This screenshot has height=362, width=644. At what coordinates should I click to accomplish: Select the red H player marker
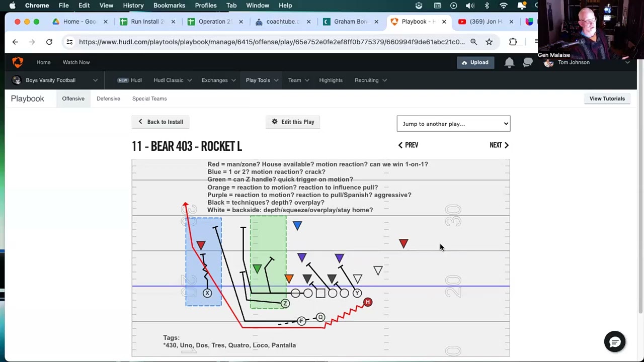click(x=368, y=302)
